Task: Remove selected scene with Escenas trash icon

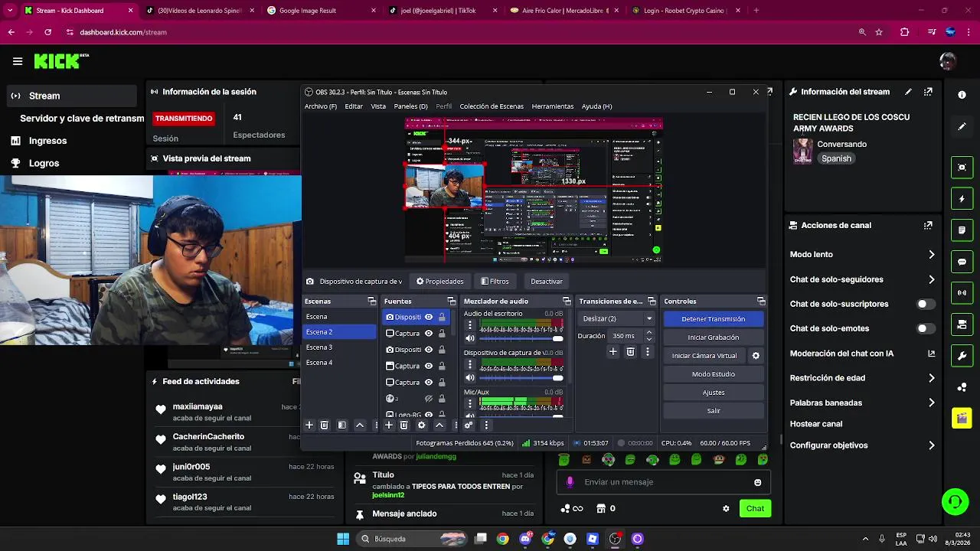Action: click(x=324, y=425)
